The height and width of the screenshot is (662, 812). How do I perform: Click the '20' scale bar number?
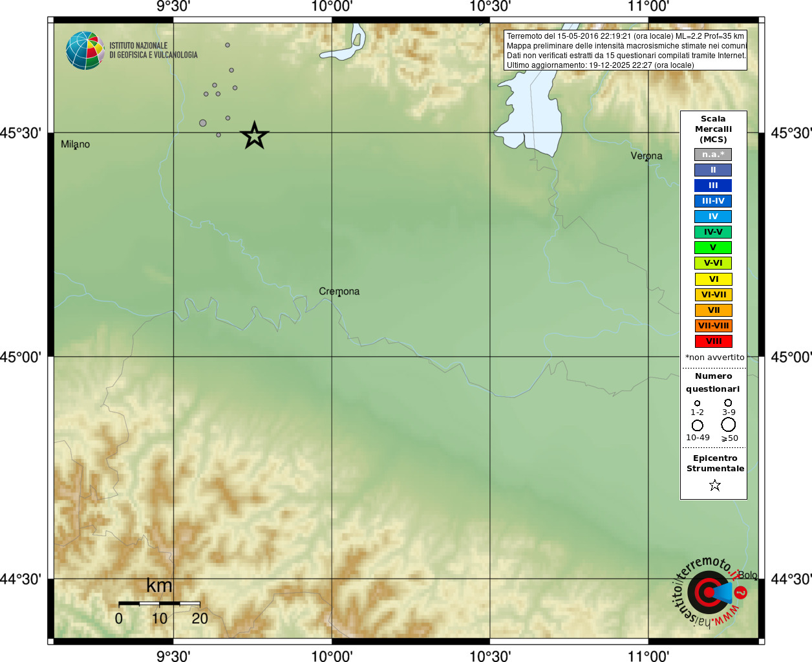click(x=200, y=619)
